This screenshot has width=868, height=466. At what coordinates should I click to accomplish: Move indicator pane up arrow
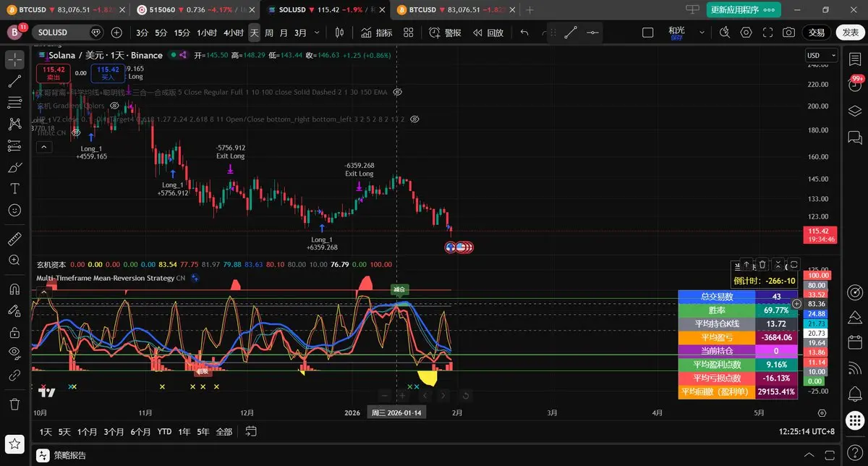pos(746,265)
